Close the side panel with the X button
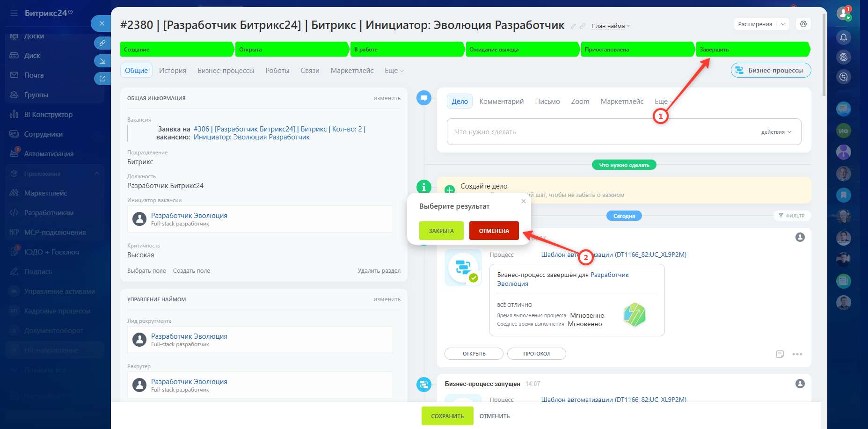The image size is (868, 429). point(102,23)
